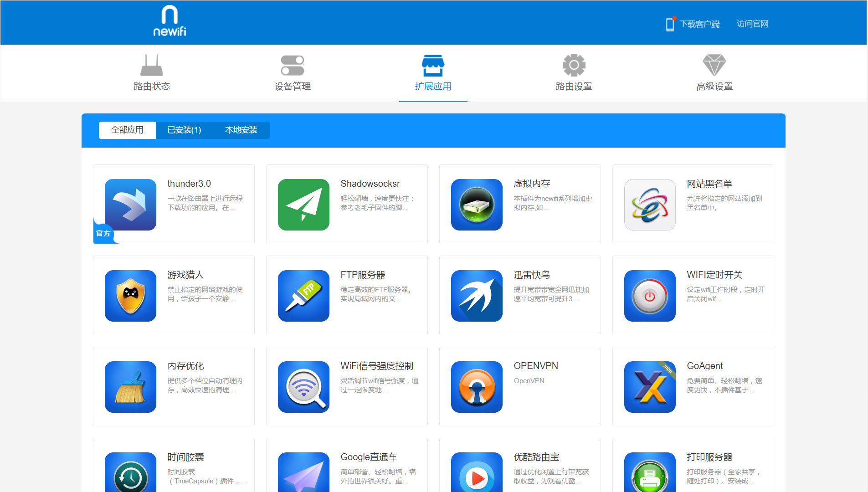Open the 内存优化 broom icon

pyautogui.click(x=130, y=387)
